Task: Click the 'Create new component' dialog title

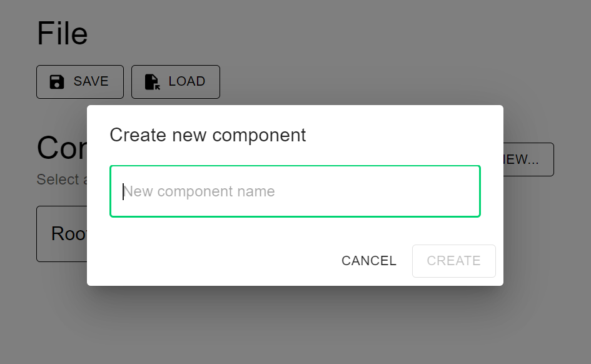Action: pos(208,135)
